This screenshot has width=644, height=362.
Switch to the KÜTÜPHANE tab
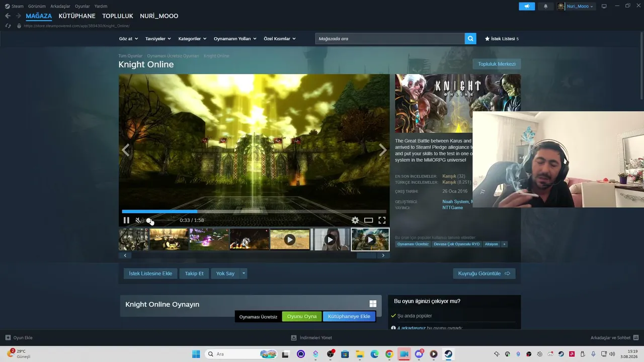[x=77, y=16]
